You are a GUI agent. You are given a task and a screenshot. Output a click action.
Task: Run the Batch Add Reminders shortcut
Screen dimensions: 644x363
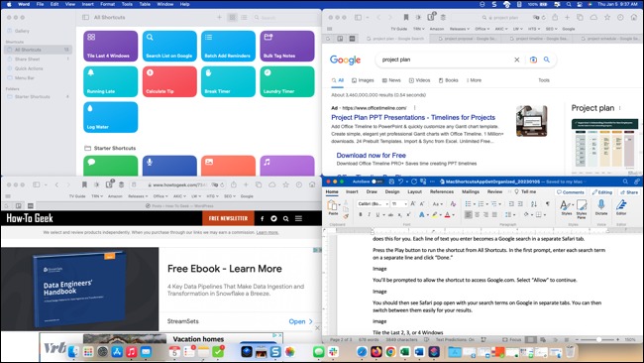228,46
